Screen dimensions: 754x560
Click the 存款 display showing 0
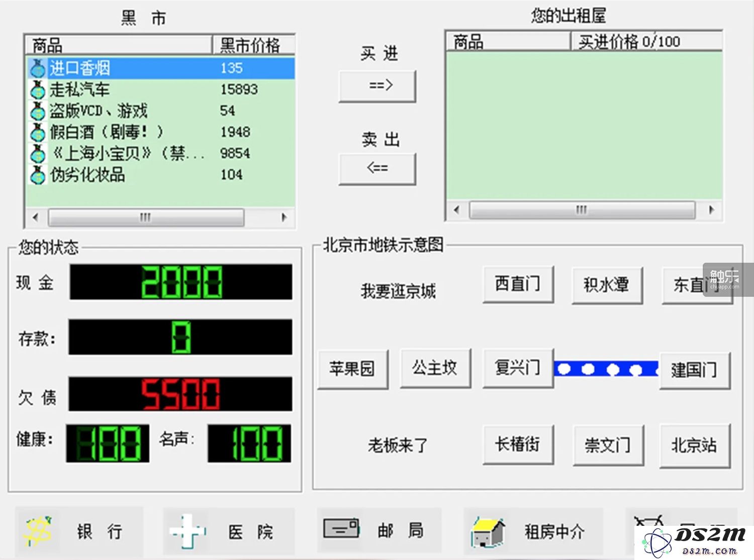180,337
